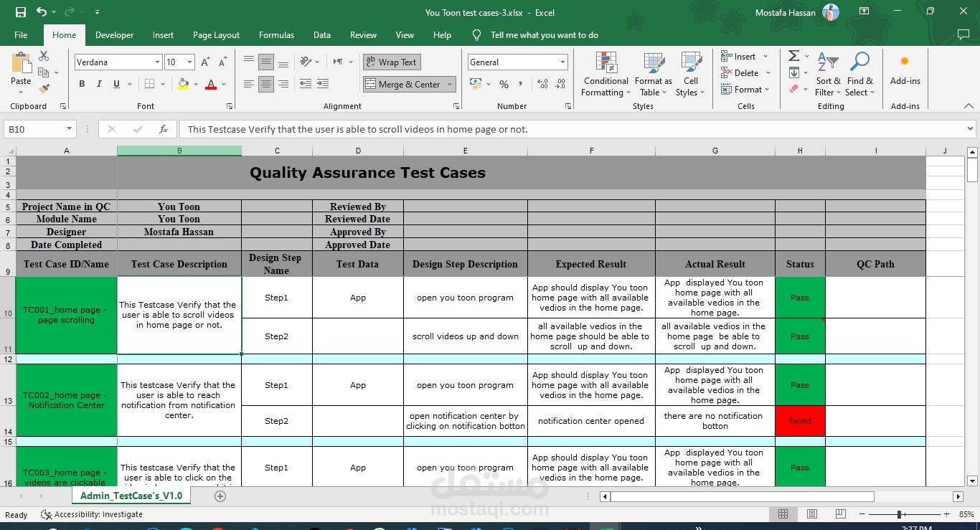
Task: Click the Cut scissors icon
Action: pyautogui.click(x=44, y=56)
